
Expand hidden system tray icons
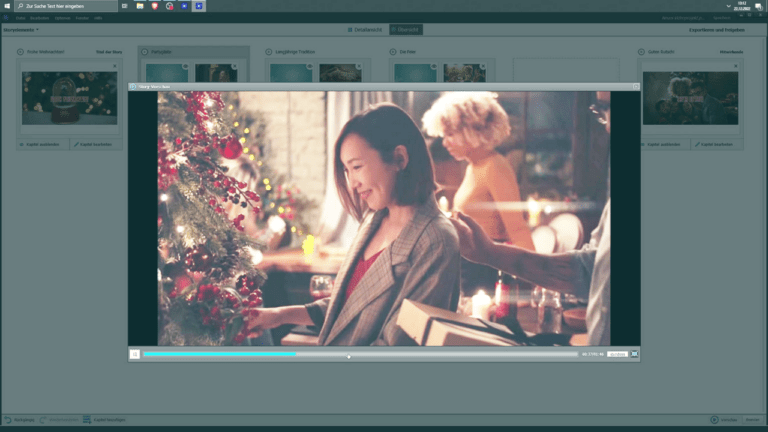(x=728, y=6)
